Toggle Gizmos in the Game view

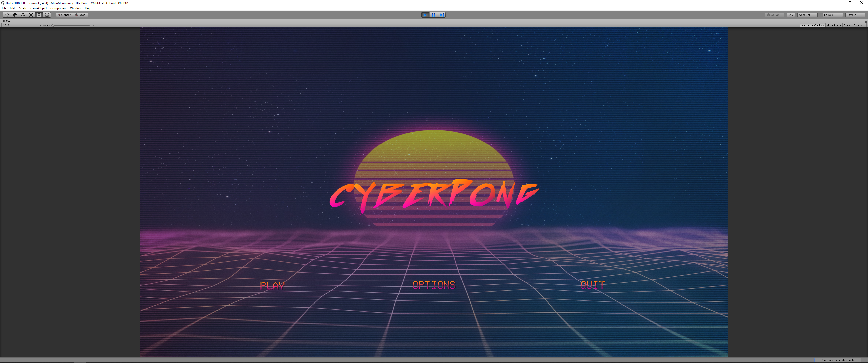(x=858, y=25)
